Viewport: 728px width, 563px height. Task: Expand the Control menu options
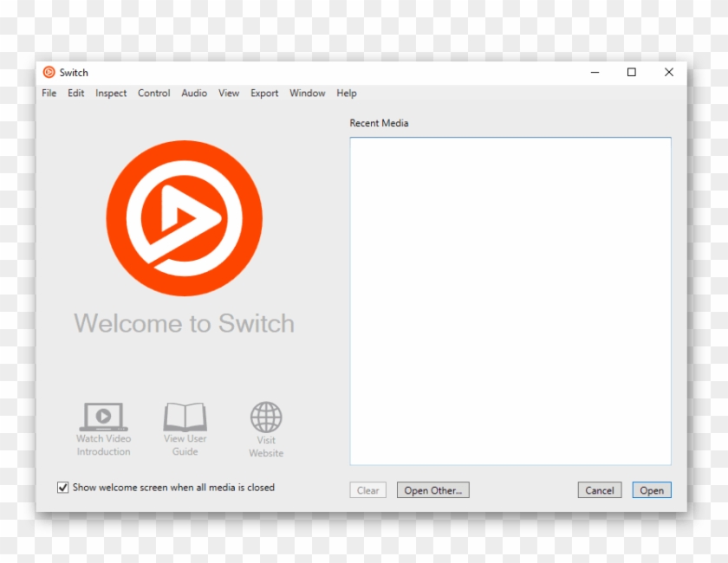tap(153, 93)
